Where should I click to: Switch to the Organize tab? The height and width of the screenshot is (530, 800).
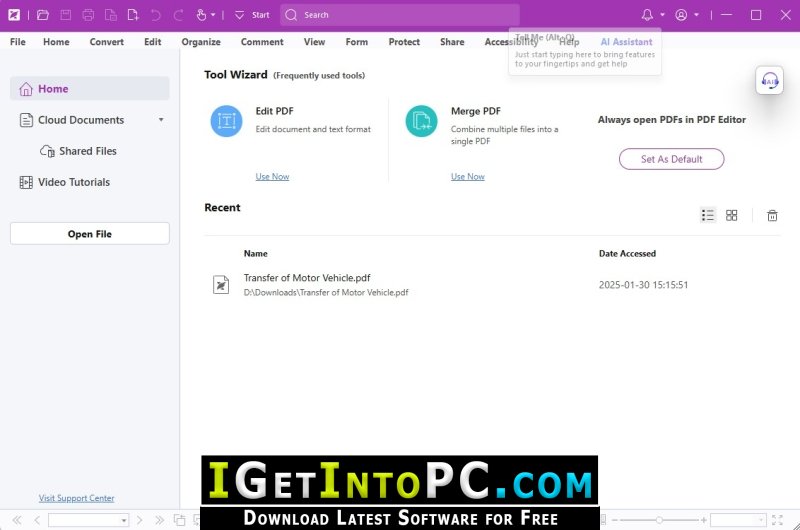201,42
